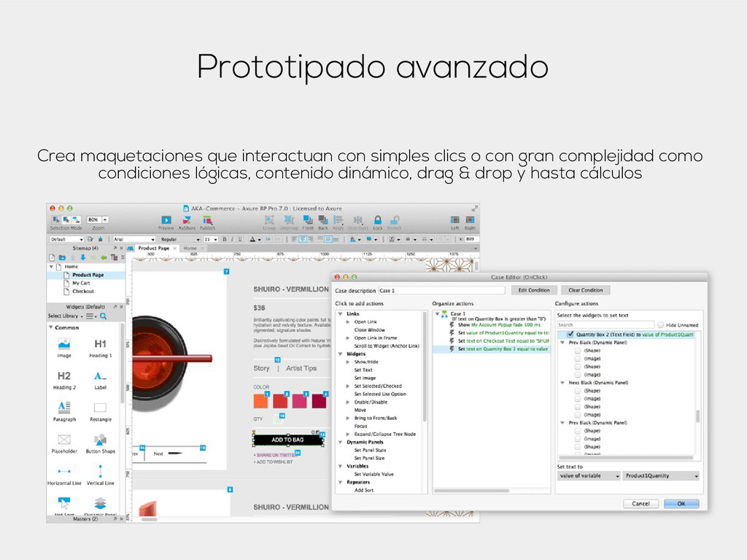Search widgets with the magnifier icon
Screen dimensions: 747x560
pos(104,316)
